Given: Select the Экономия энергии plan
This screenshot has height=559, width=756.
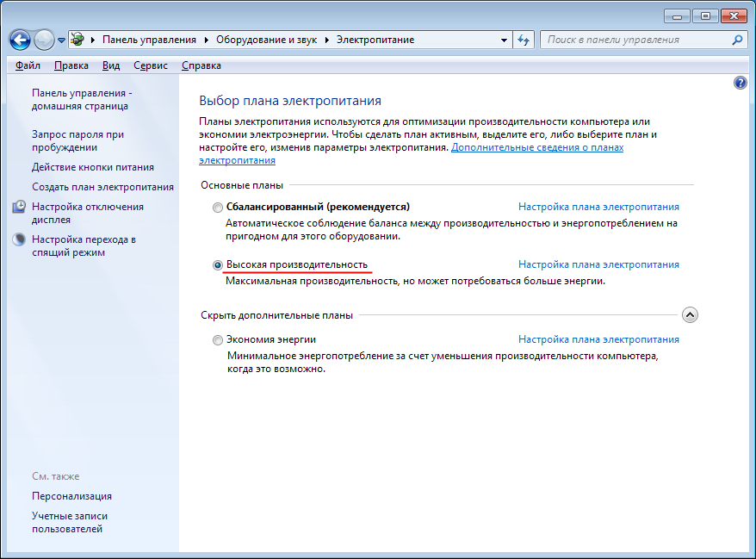Looking at the screenshot, I should 218,340.
